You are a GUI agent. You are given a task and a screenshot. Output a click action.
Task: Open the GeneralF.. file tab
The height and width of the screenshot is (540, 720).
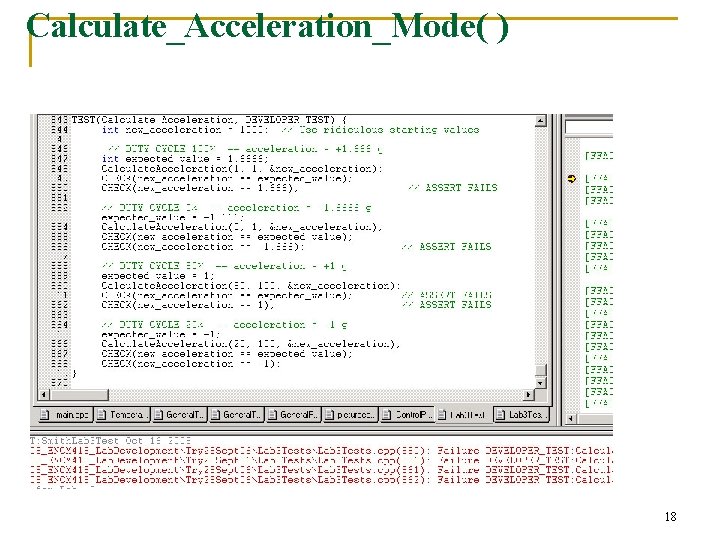293,415
